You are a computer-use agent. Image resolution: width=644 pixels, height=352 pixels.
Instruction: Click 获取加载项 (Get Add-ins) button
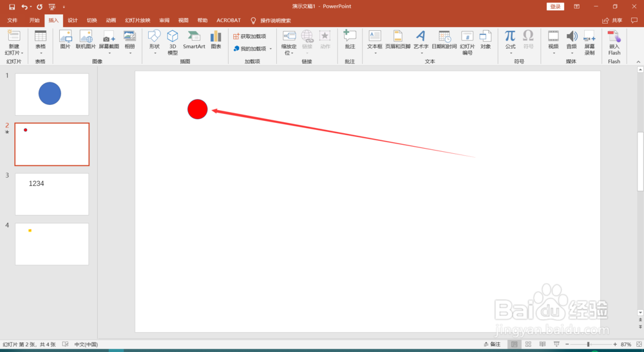tap(250, 37)
